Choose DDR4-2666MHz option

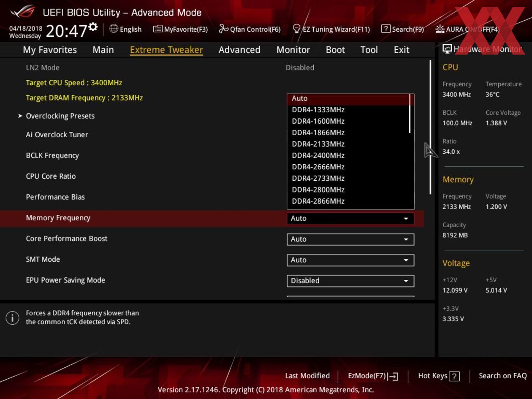click(x=348, y=167)
